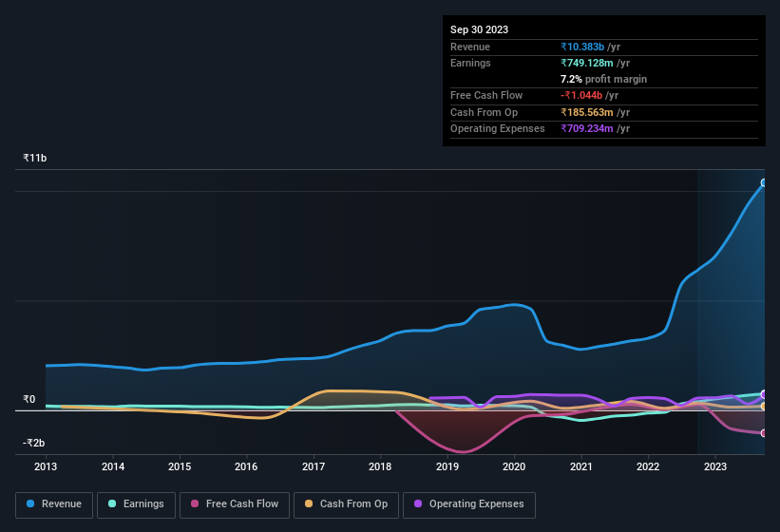Click the pink Free Cash Flow endpoint dot

764,433
